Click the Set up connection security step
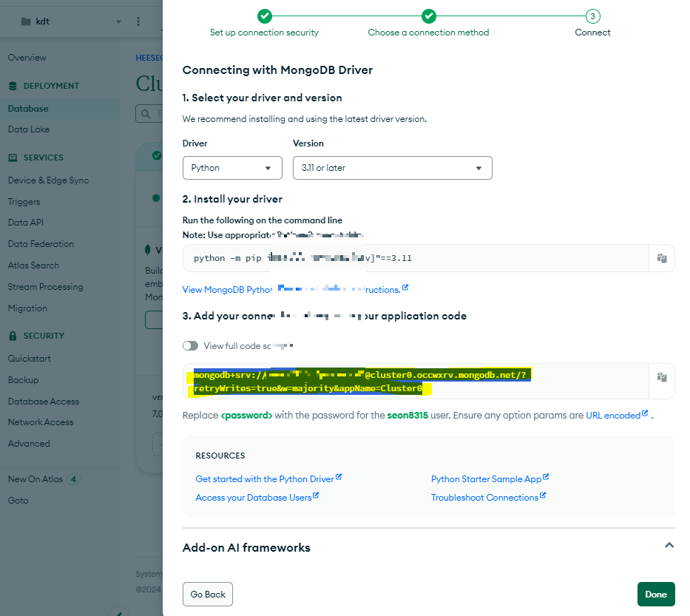This screenshot has width=690, height=616. point(265,33)
